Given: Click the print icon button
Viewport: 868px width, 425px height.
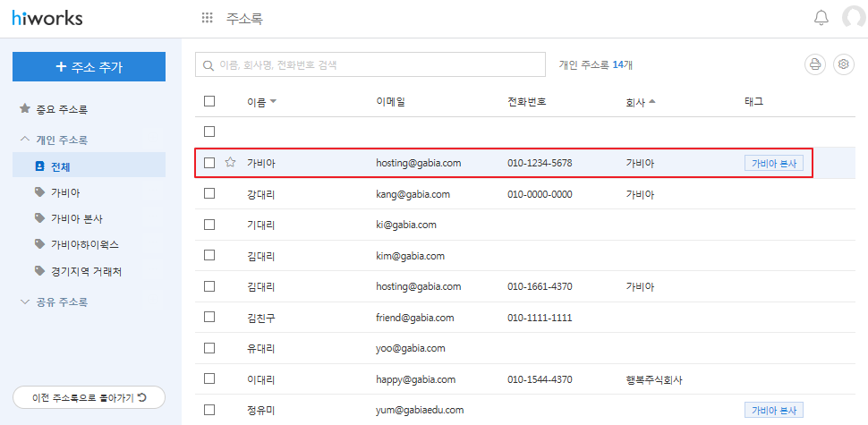Looking at the screenshot, I should tap(814, 64).
